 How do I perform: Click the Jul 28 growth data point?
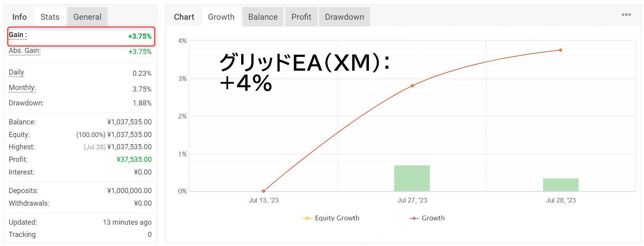561,50
